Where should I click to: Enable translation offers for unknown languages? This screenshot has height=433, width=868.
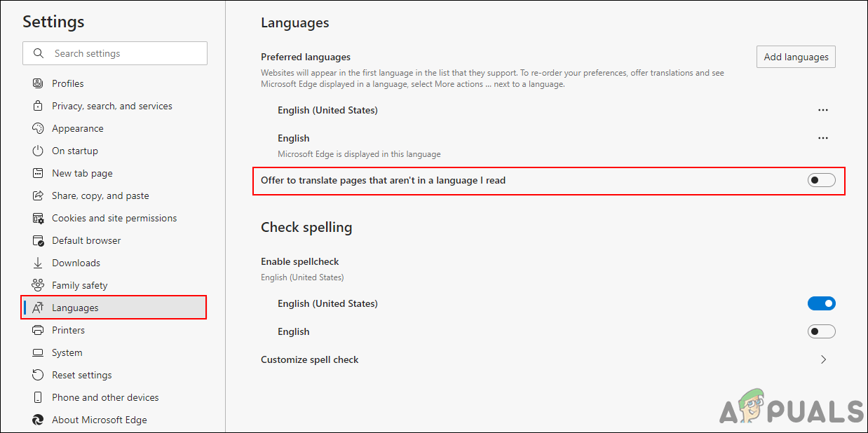click(x=821, y=180)
